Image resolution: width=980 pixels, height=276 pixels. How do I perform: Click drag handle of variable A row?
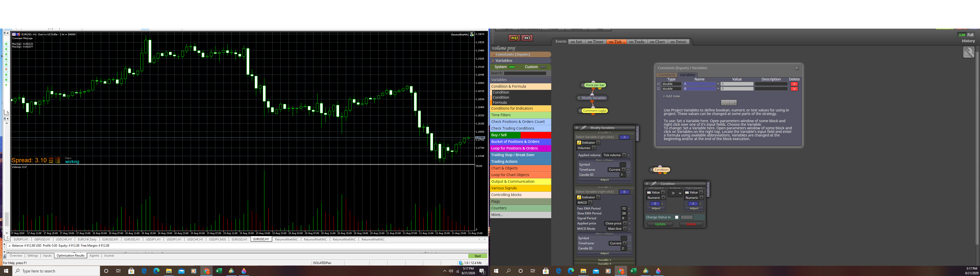click(x=658, y=84)
